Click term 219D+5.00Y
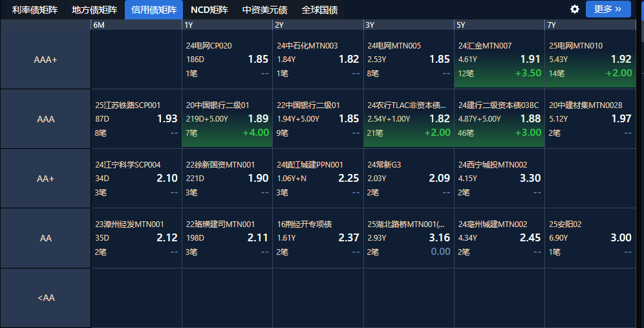Image resolution: width=644 pixels, height=328 pixels. point(207,119)
